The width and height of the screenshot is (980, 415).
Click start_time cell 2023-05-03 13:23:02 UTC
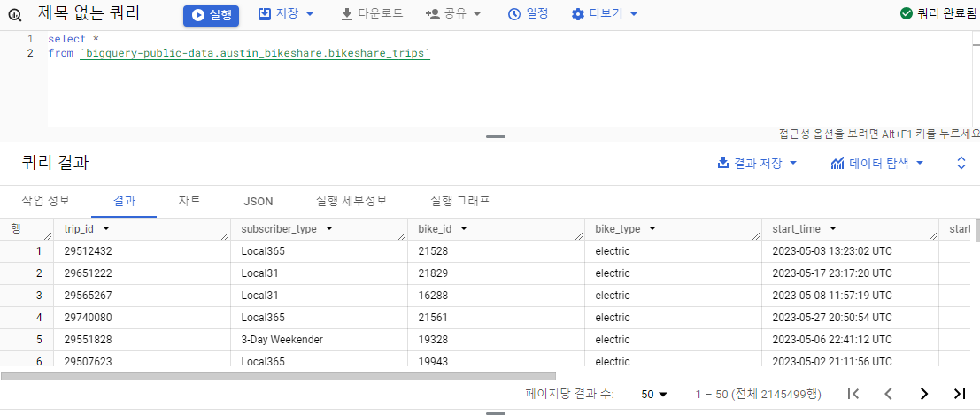click(832, 251)
